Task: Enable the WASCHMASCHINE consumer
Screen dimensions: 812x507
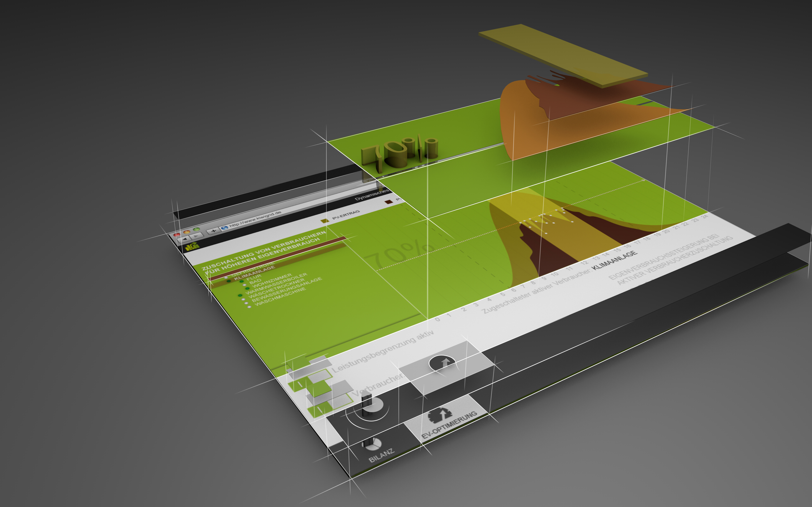Action: [x=249, y=307]
